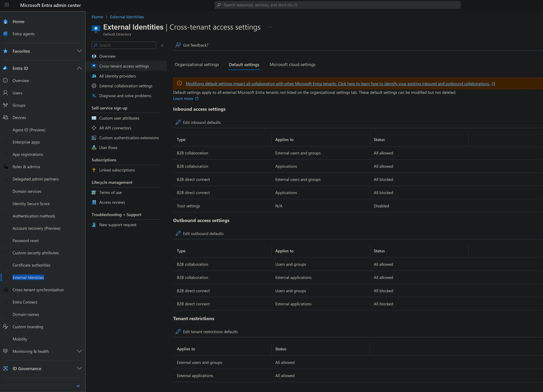543x392 pixels.
Task: Open Enterprise apps in left navigation
Action: 26,142
